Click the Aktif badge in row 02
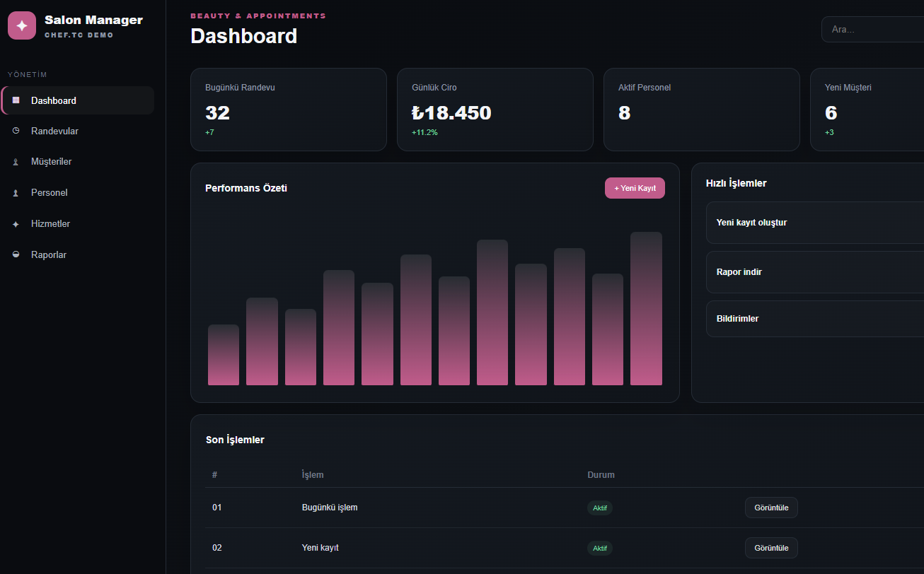The image size is (924, 574). (x=600, y=549)
